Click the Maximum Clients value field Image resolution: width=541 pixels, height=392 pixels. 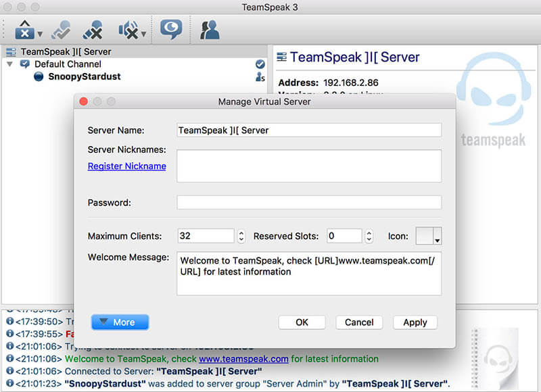tap(206, 236)
